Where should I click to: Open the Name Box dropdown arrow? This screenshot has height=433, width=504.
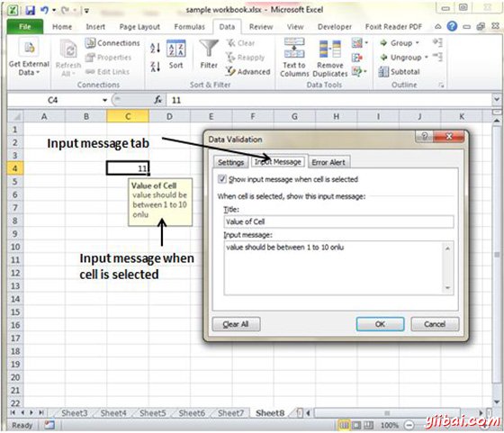tap(104, 100)
